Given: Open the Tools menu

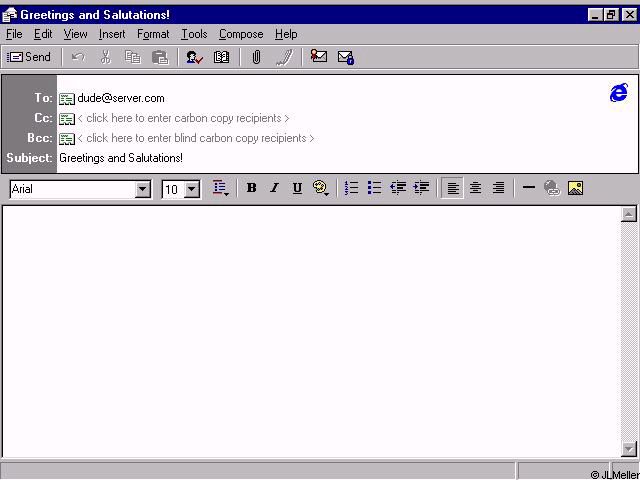Looking at the screenshot, I should tap(194, 34).
